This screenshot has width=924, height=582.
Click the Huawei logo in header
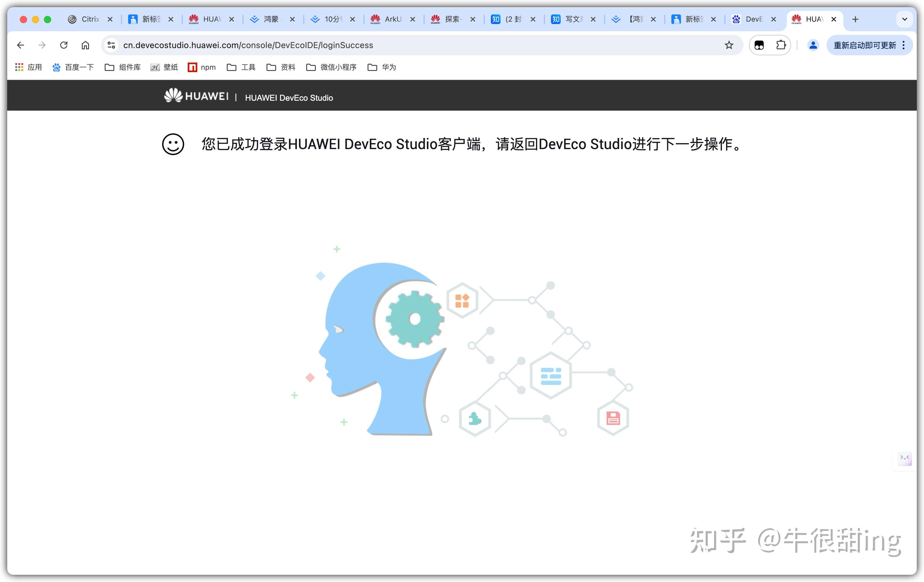(x=196, y=96)
